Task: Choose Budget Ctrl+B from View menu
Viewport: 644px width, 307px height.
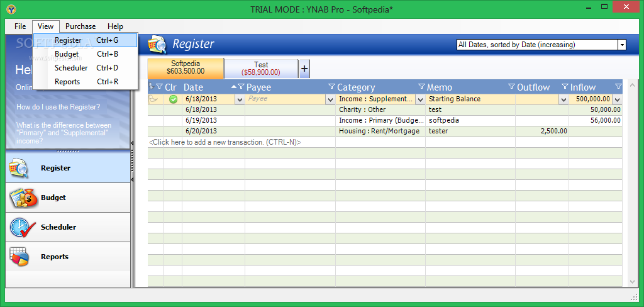Action: click(86, 54)
